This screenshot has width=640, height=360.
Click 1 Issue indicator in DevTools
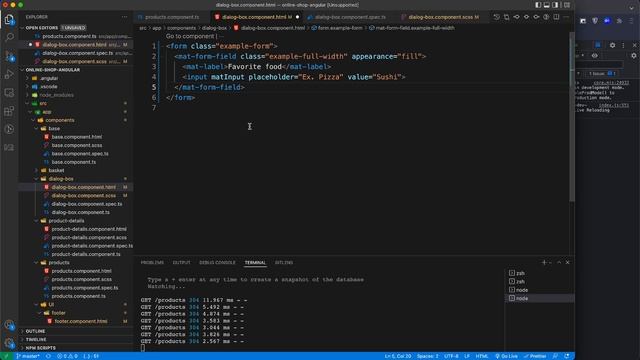(602, 73)
